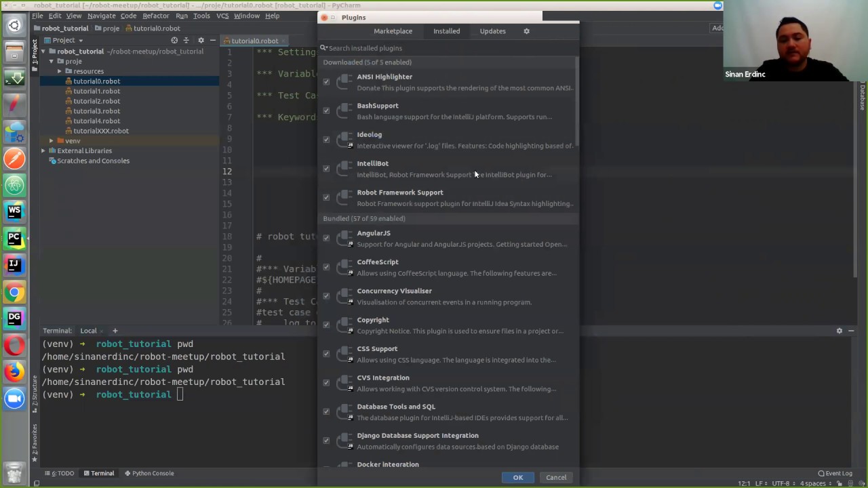Open the plugins settings gear in Plugins dialog
This screenshot has width=868, height=488.
click(526, 31)
